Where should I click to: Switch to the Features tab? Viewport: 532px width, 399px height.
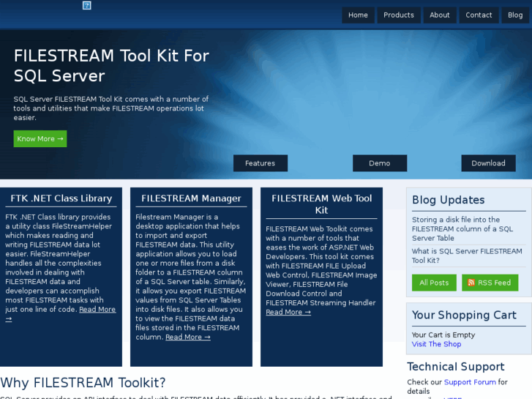coord(260,163)
